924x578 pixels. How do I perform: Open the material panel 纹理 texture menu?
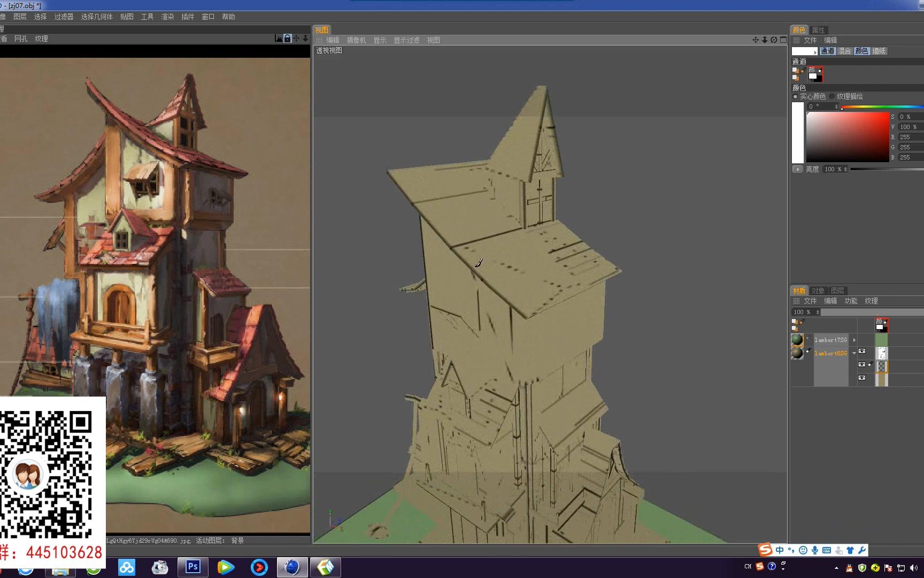[871, 301]
